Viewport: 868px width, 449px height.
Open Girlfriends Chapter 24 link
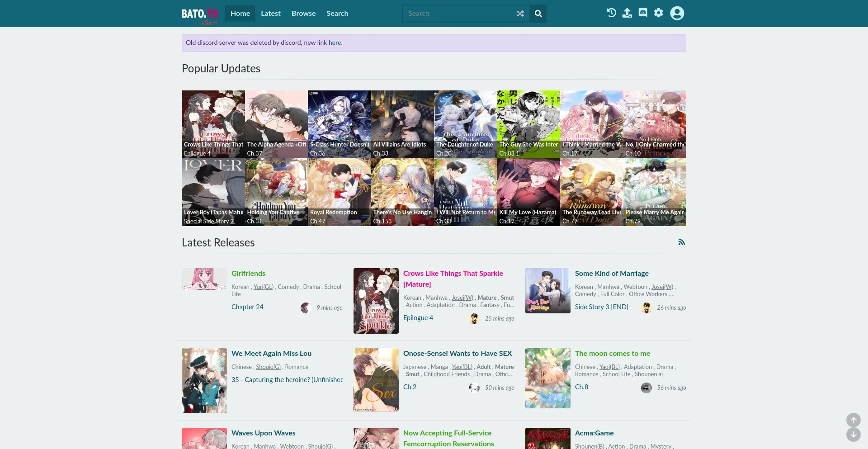click(247, 307)
